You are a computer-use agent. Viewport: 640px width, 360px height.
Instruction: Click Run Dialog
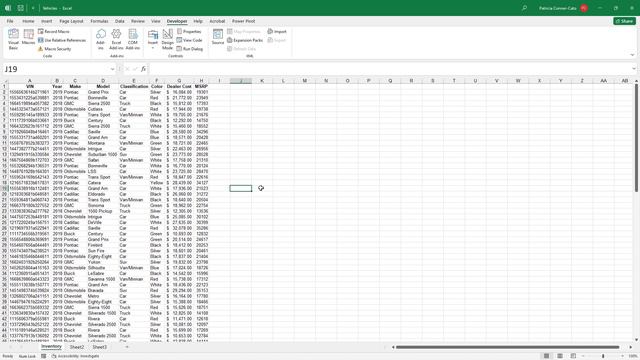[190, 49]
